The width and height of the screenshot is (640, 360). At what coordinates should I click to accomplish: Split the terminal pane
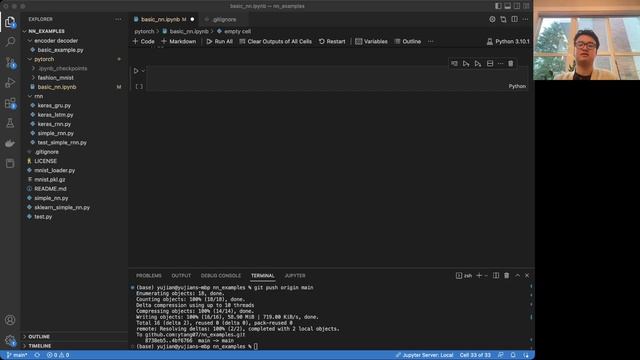click(x=496, y=276)
